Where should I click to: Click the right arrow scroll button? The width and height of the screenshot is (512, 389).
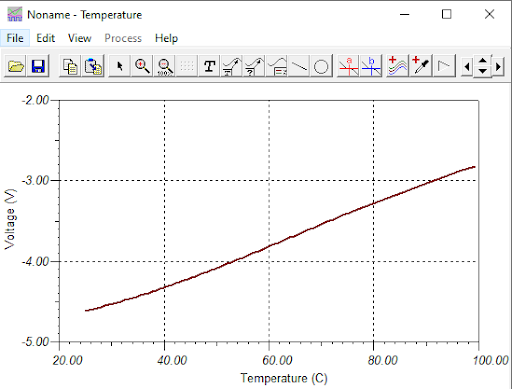(498, 67)
